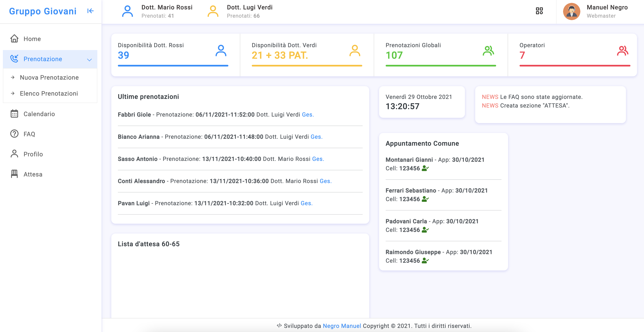Click green user-check icon for Montanari Gianni

(x=425, y=168)
